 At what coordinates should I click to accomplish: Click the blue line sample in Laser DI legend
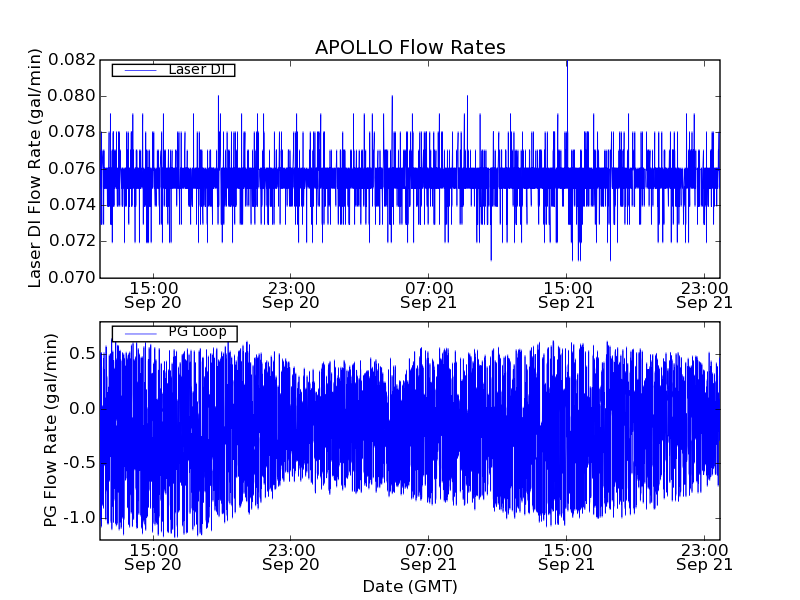click(141, 70)
